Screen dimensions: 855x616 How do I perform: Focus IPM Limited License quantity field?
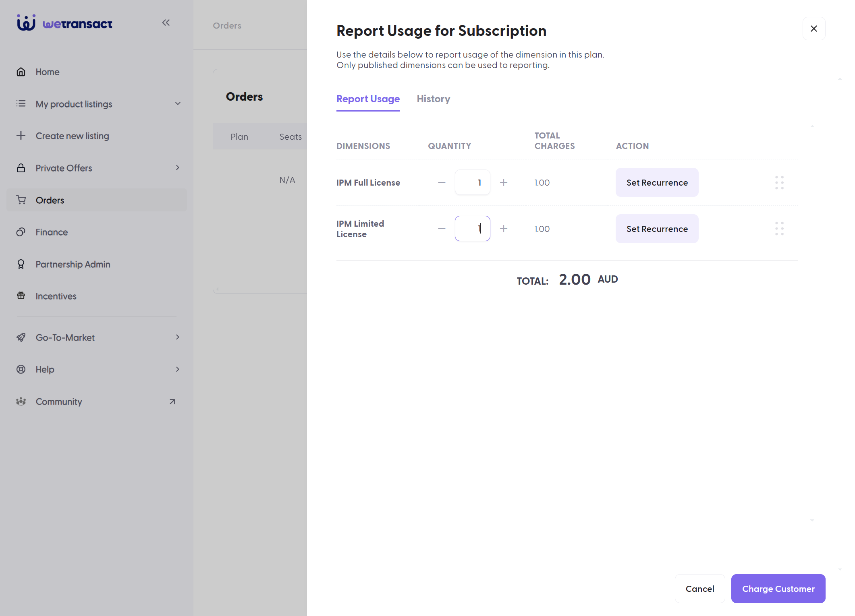[x=472, y=229]
